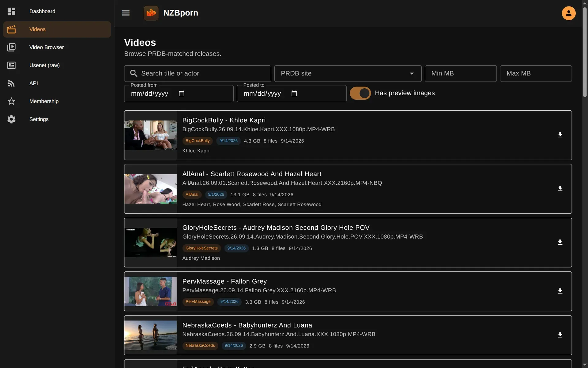Viewport: 588px width, 368px height.
Task: Download the Khloe Kapri release
Action: coord(560,135)
